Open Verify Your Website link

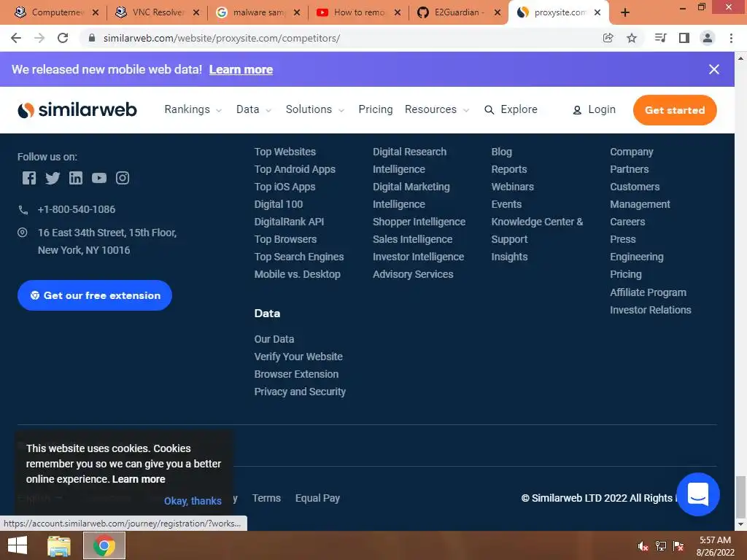pyautogui.click(x=298, y=357)
